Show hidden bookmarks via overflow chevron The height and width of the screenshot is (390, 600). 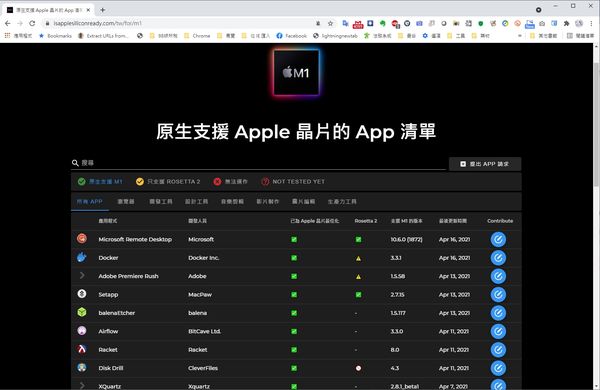(519, 36)
